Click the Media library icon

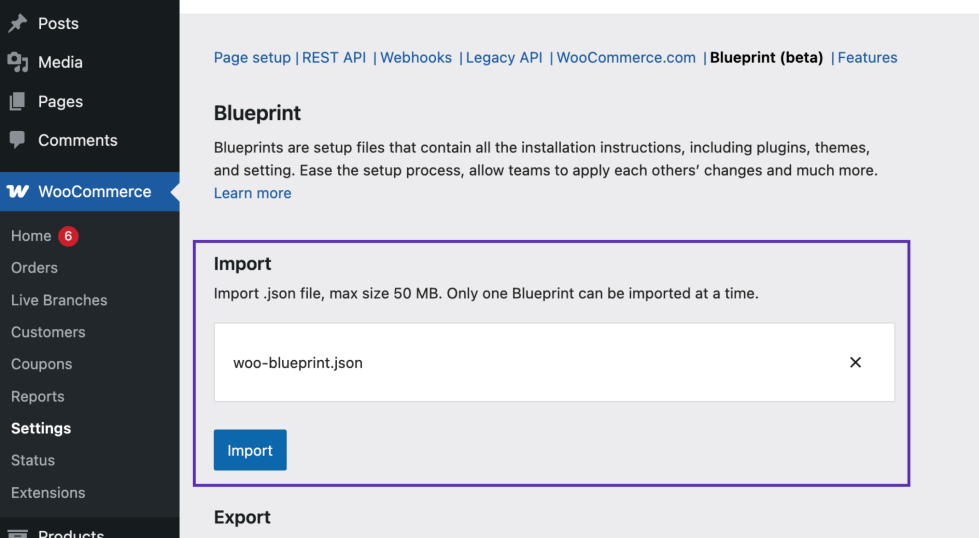click(17, 62)
